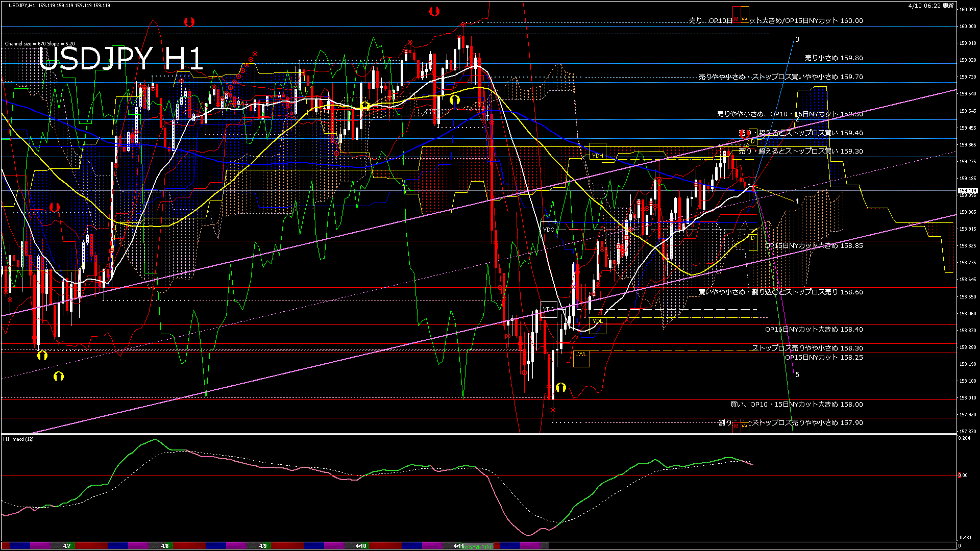Click the yellow omega marker near 158.19
Screen dimensions: 980x551
coord(60,376)
